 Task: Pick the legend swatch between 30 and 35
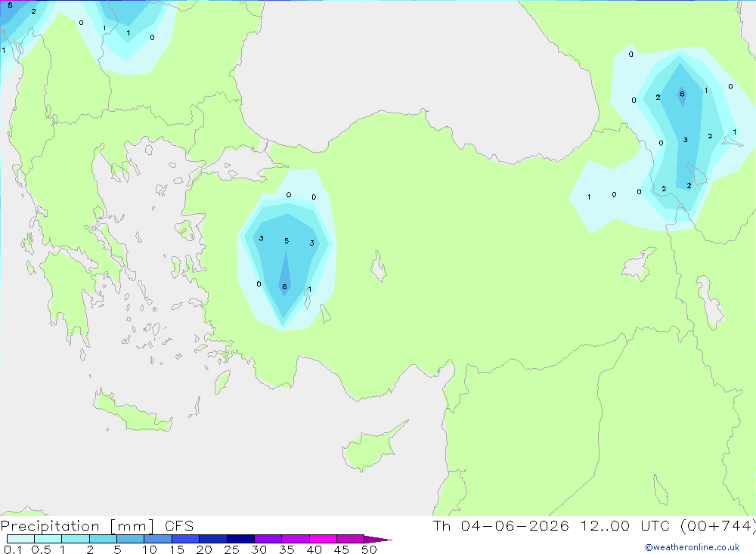pos(268,539)
